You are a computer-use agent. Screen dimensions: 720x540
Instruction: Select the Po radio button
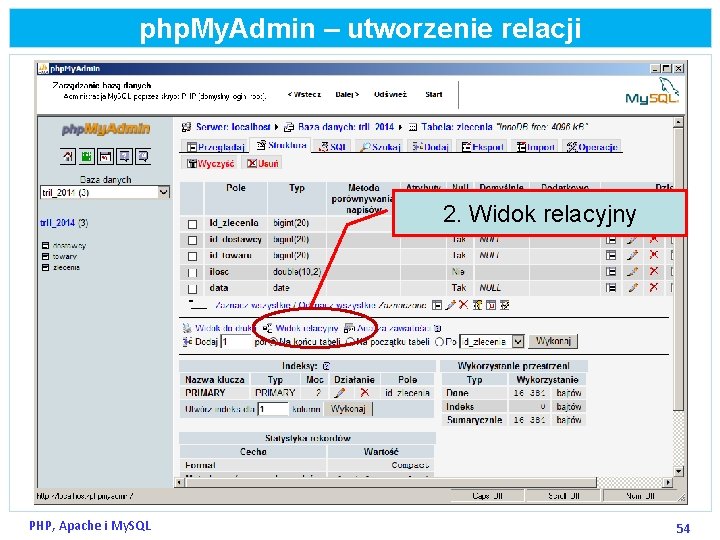[x=439, y=342]
